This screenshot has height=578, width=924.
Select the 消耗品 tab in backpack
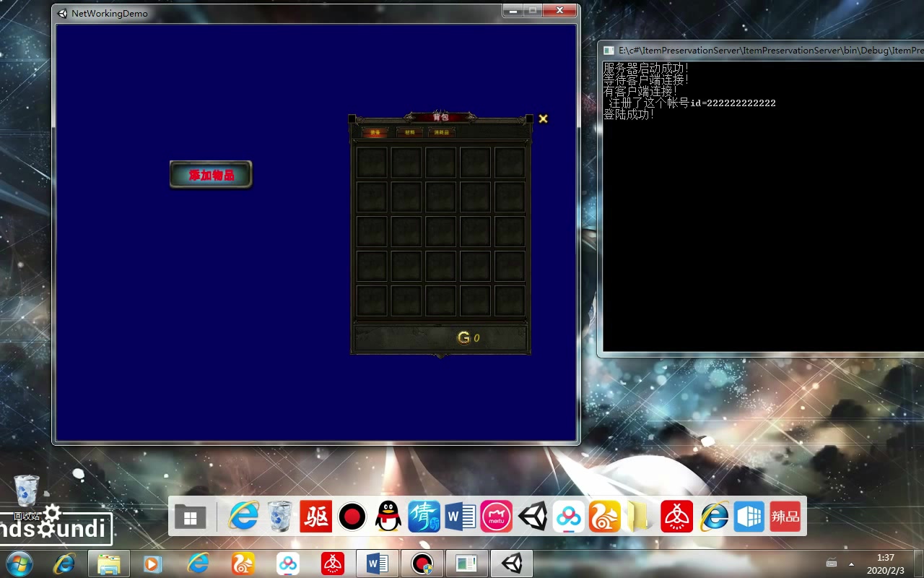[x=441, y=132]
